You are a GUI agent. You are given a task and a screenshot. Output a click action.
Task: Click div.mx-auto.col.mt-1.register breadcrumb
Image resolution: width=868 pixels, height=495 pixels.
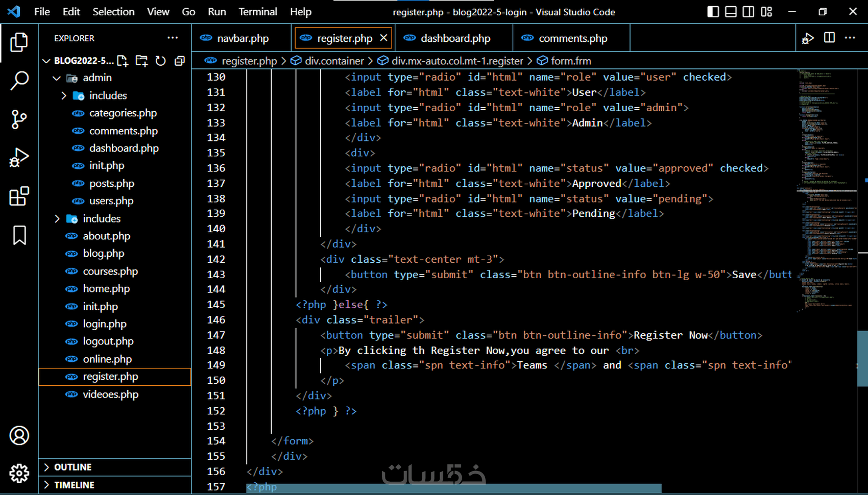pyautogui.click(x=457, y=61)
